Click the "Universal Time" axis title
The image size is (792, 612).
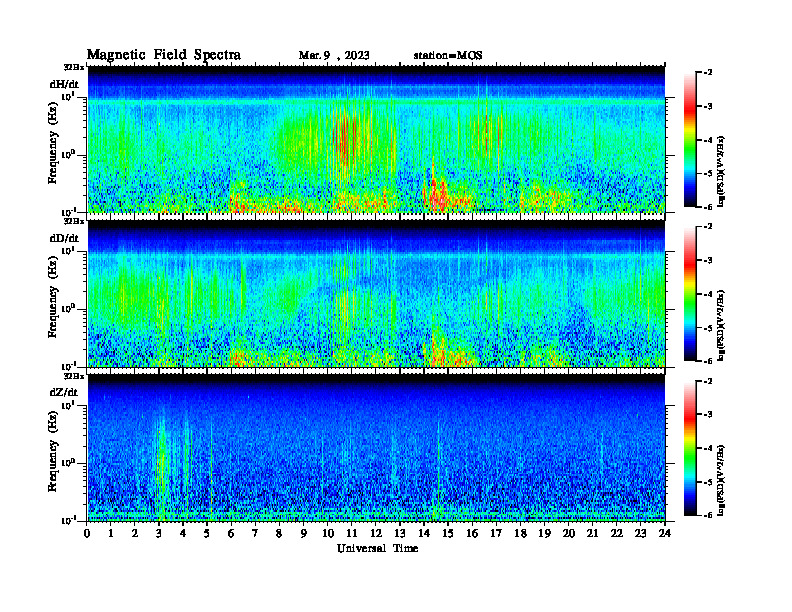pos(377,548)
